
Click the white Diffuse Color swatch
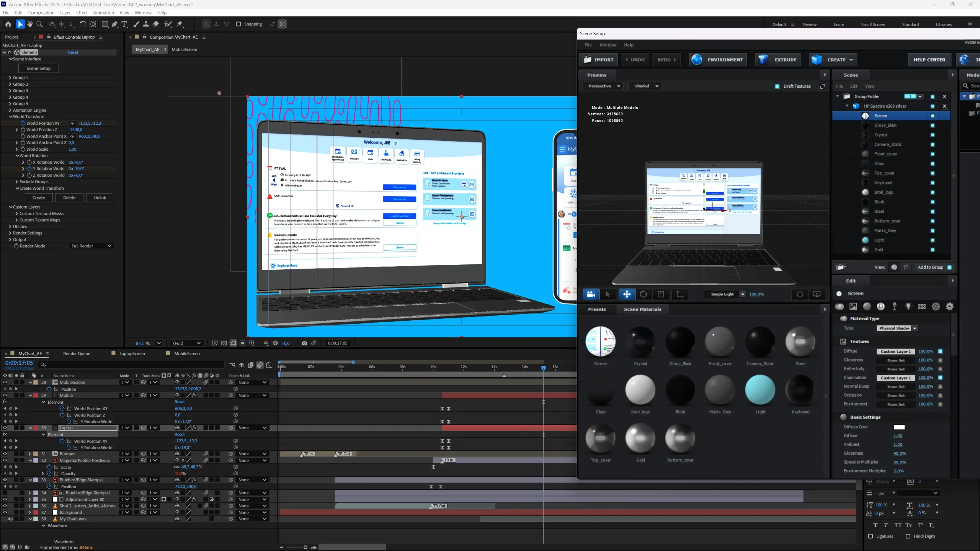899,427
